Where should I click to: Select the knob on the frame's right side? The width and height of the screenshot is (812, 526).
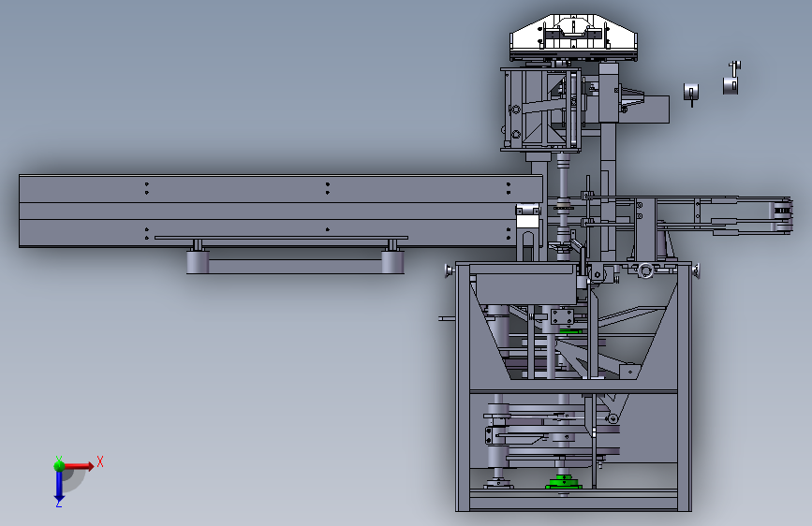coord(696,270)
